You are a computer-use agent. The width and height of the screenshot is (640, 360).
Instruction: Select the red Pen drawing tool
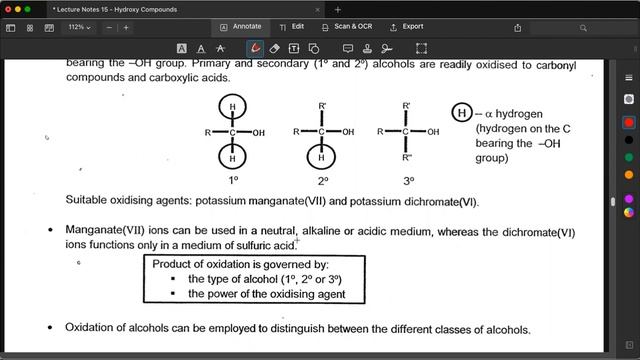[255, 49]
